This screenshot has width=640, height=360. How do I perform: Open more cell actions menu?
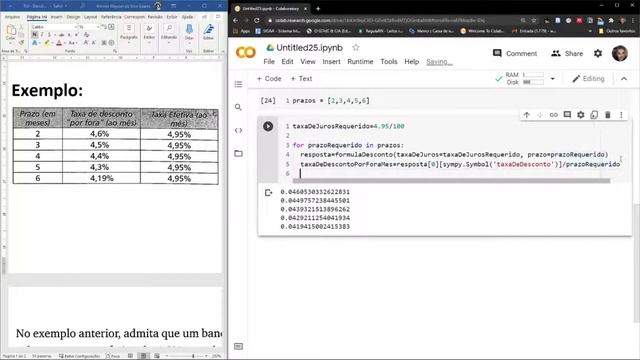pos(621,115)
